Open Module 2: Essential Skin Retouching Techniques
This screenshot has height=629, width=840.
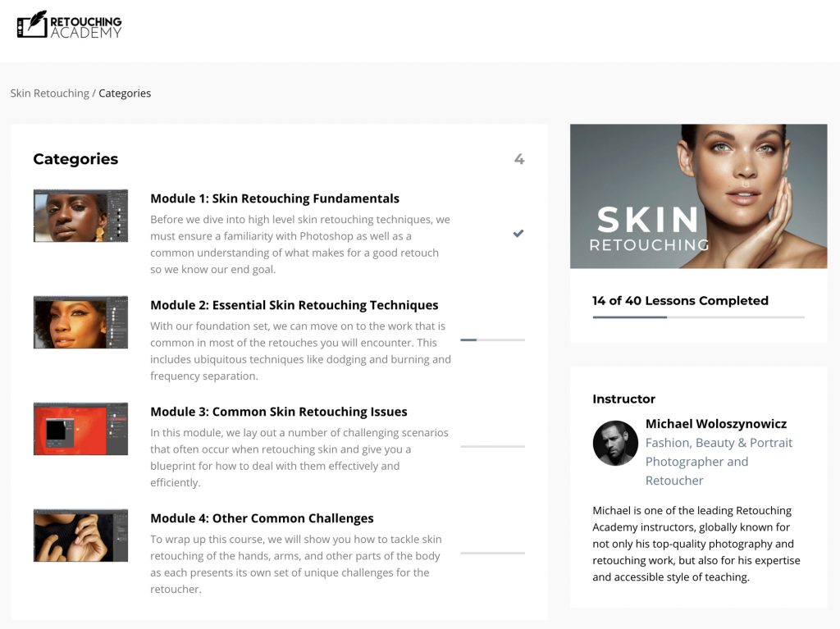pos(294,305)
